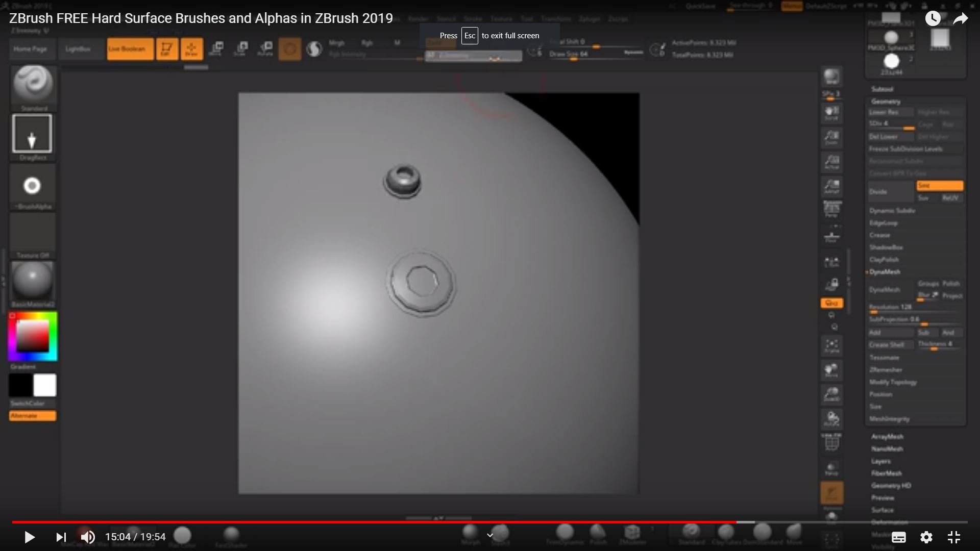Screen dimensions: 980x551
Task: Click the Divide button
Action: click(891, 192)
